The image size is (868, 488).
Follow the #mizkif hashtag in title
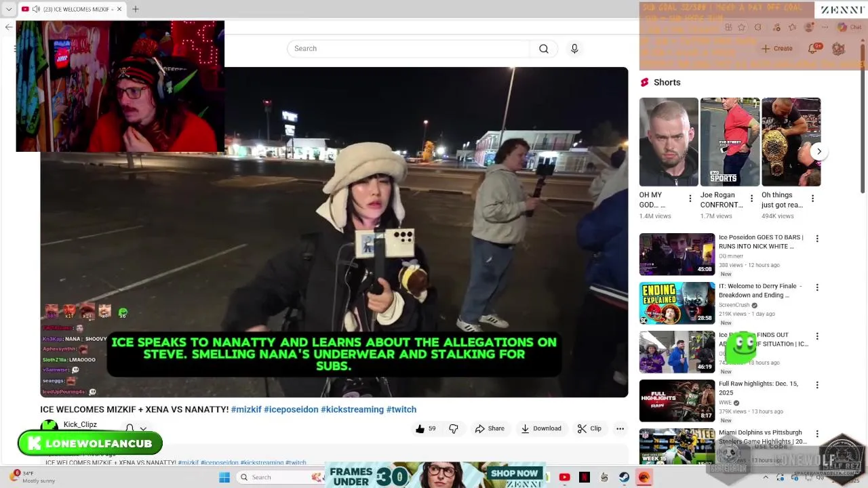246,409
